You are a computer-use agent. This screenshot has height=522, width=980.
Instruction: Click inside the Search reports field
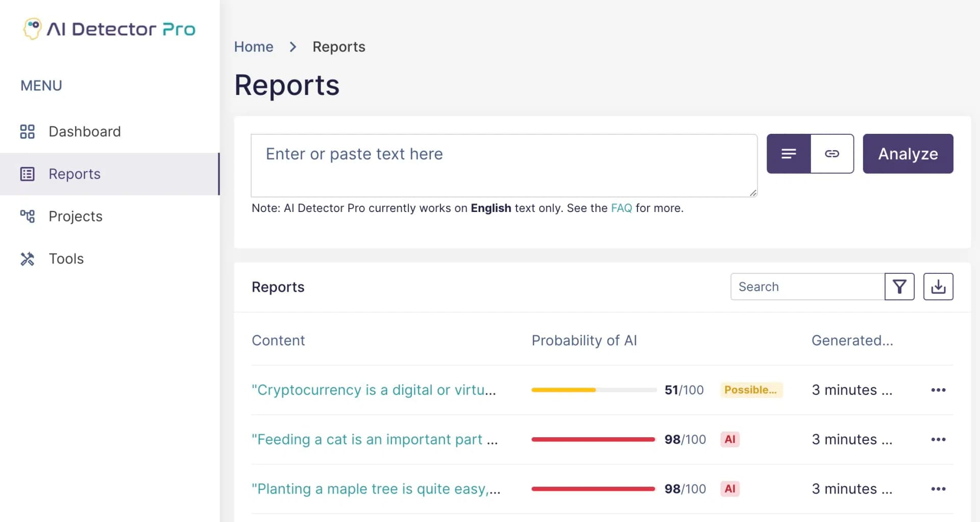pyautogui.click(x=806, y=287)
